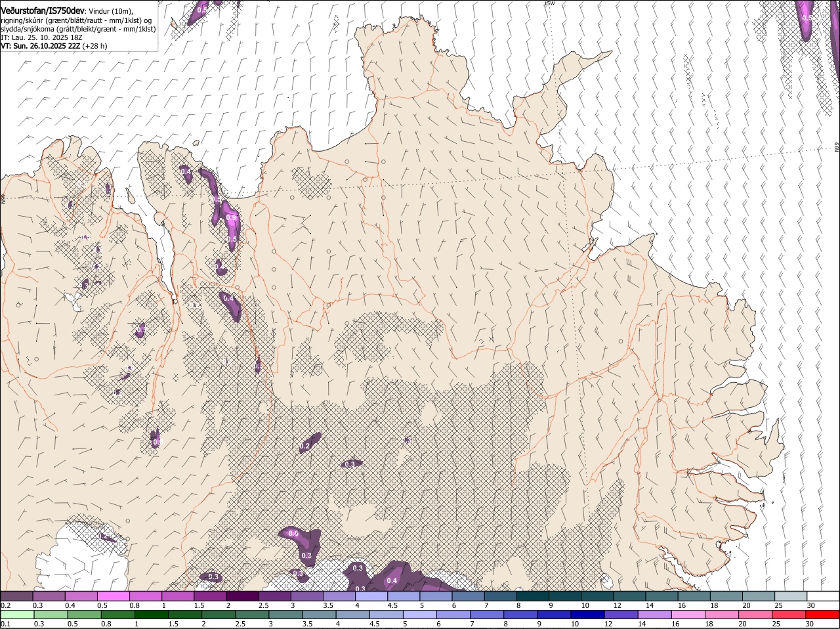Click the 'VT: Sun. 26.10.2025 22Z (+28 h)' line

[54, 46]
